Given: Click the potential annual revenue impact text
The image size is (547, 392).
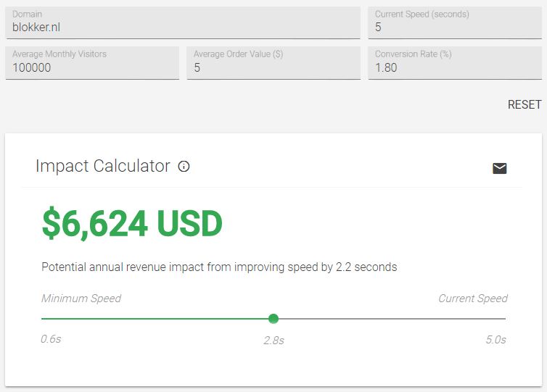Looking at the screenshot, I should point(219,267).
